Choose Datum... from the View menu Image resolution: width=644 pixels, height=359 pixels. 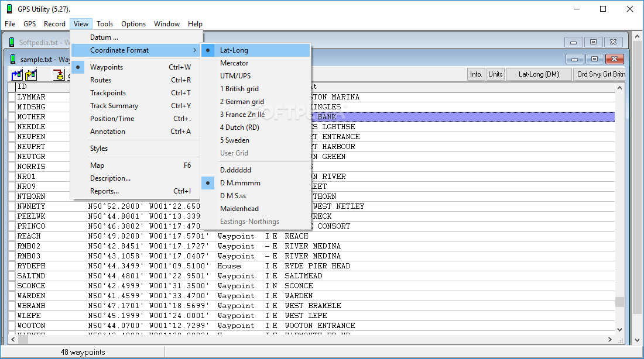pyautogui.click(x=136, y=37)
